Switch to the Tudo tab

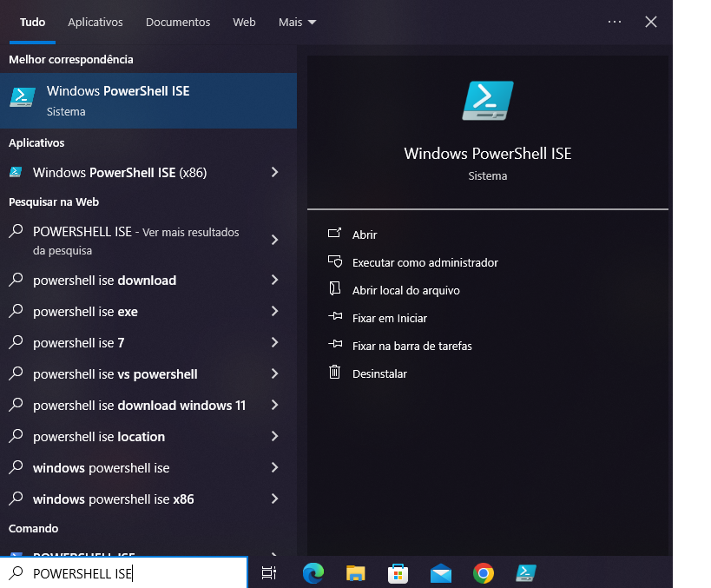pos(32,22)
